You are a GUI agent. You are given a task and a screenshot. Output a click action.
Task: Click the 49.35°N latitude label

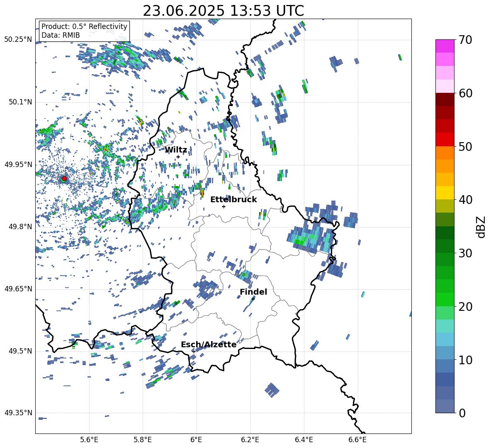[x=18, y=413]
